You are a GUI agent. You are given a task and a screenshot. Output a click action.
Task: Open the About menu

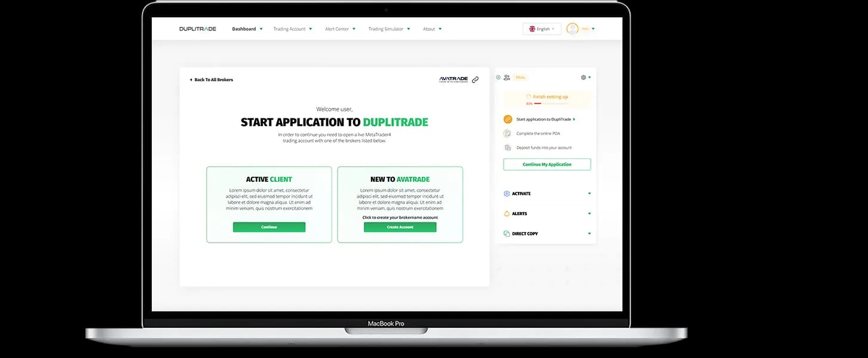(433, 29)
